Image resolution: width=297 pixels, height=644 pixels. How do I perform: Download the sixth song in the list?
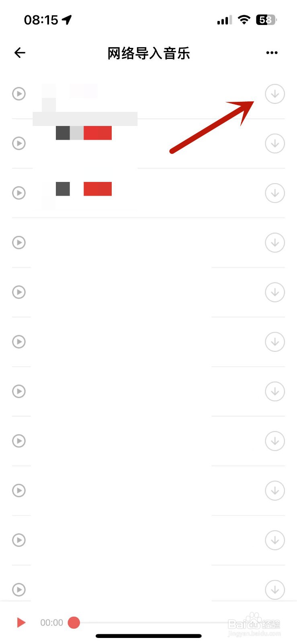(x=275, y=342)
